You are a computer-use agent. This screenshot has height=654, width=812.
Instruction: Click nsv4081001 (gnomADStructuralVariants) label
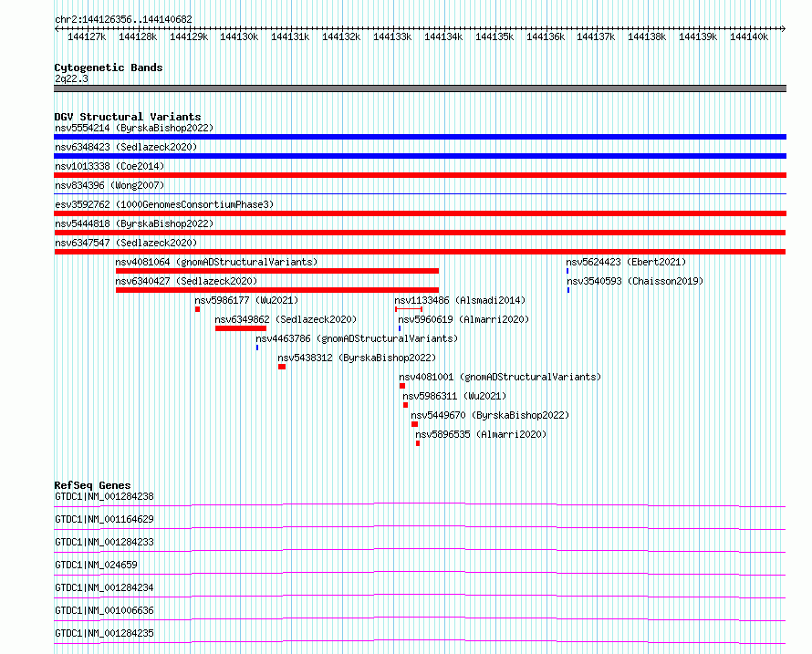click(x=500, y=377)
